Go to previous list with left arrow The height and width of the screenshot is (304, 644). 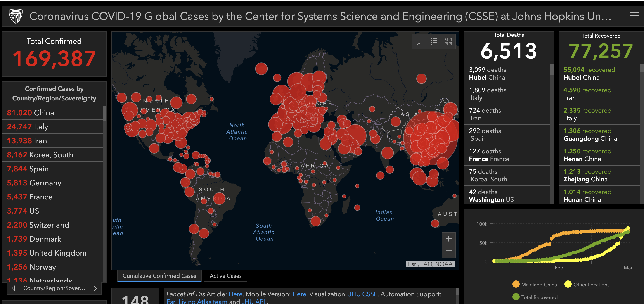14,288
